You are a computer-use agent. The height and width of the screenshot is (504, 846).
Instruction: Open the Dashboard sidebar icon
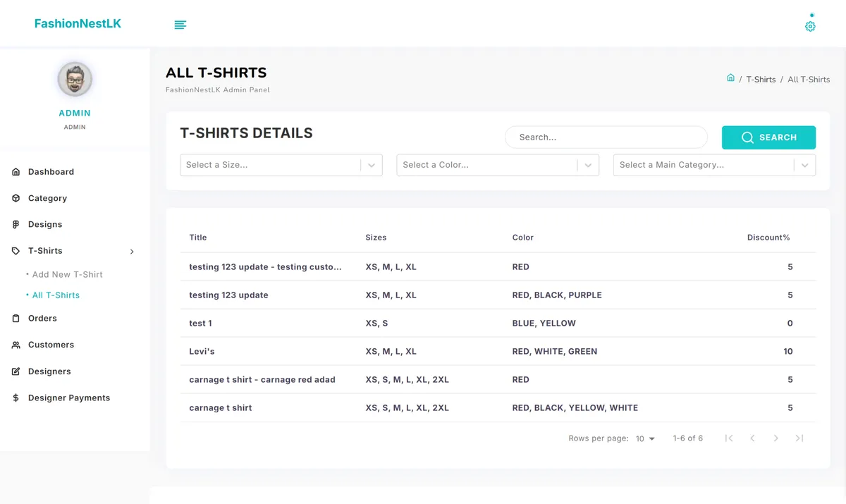[x=15, y=171]
